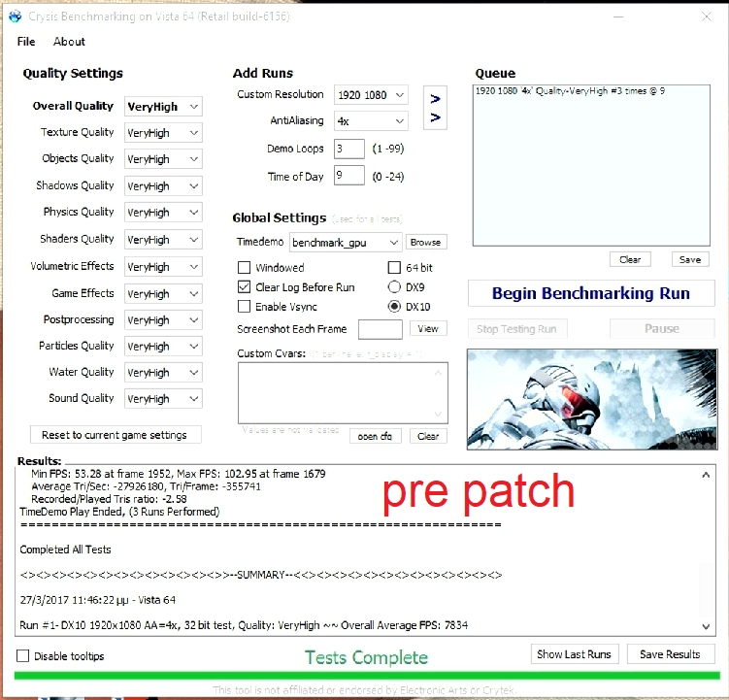Uncheck Clear Log Before Run
Screen dimensions: 729x700
point(245,287)
